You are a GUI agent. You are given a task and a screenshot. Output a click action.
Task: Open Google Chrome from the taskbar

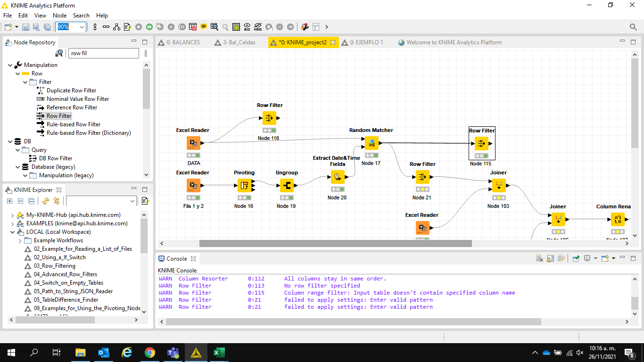point(150,352)
